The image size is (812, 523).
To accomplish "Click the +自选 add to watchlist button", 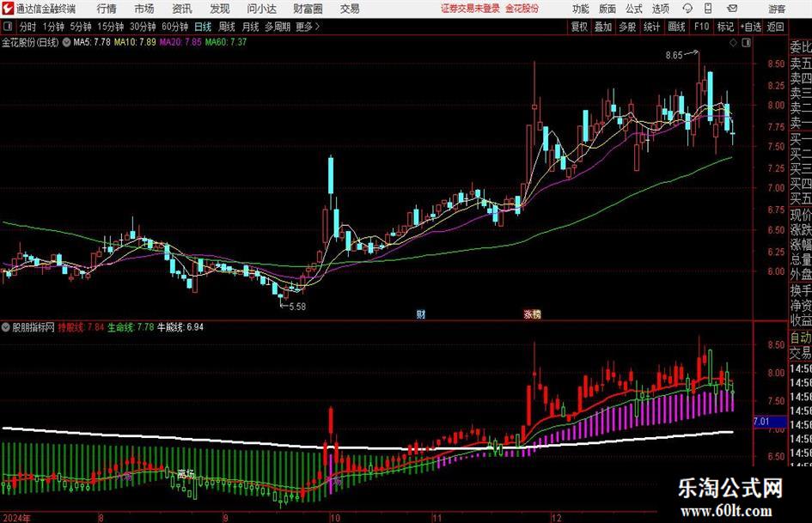I will tap(750, 27).
